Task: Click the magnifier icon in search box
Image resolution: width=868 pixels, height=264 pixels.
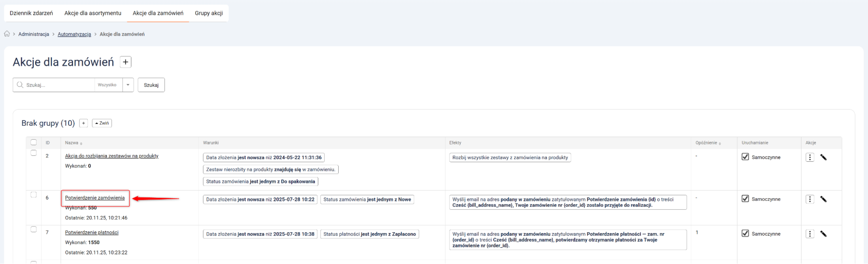Action: [x=20, y=85]
